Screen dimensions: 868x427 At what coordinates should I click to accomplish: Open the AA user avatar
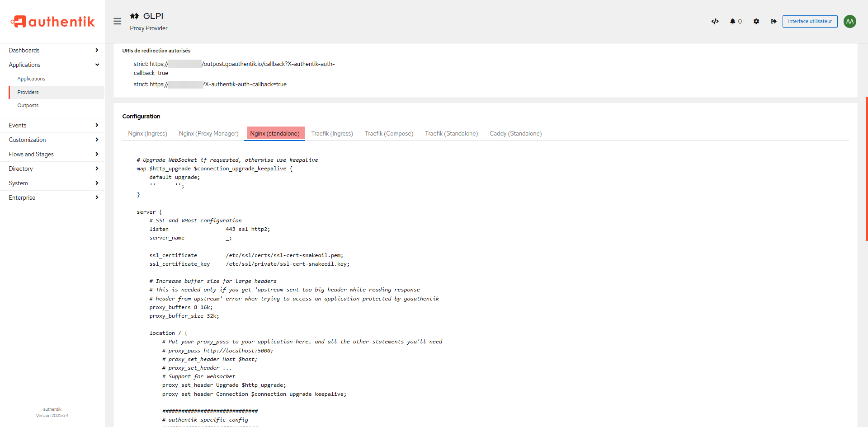point(849,21)
